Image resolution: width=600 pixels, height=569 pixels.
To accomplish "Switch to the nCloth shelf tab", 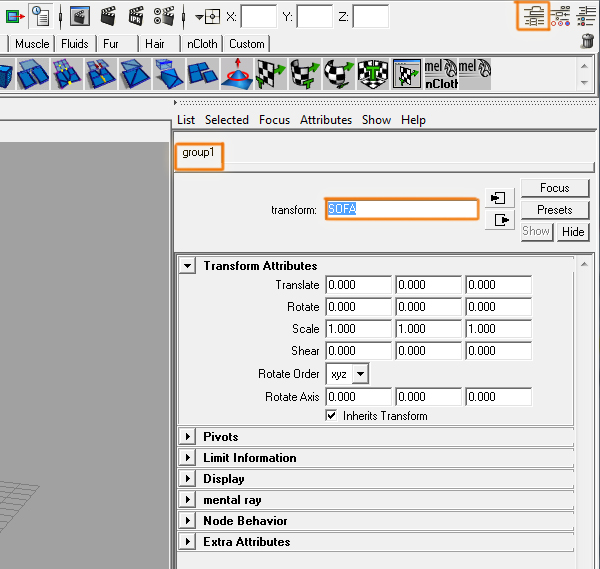I will pos(200,44).
